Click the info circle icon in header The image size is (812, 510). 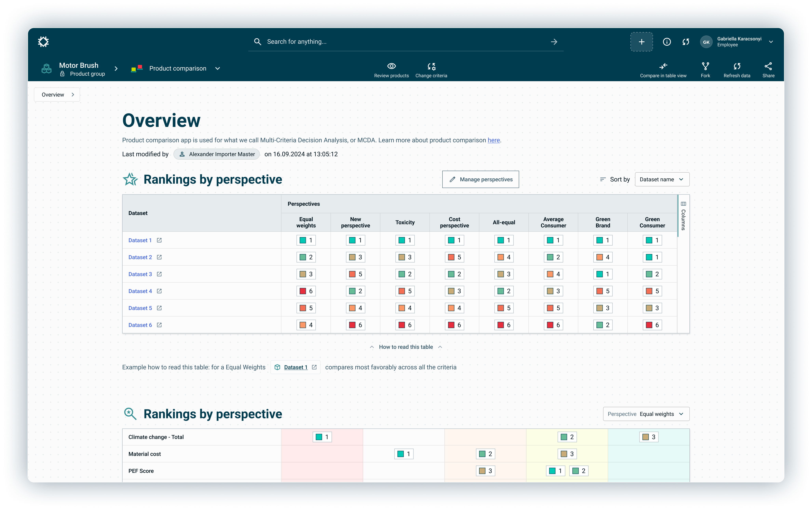point(667,42)
